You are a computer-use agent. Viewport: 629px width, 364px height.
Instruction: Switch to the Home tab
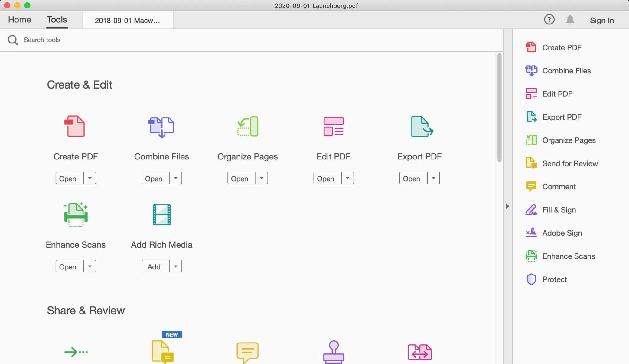(x=20, y=20)
